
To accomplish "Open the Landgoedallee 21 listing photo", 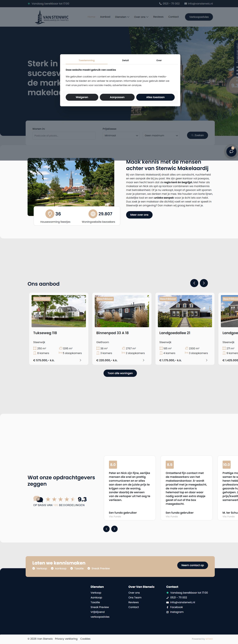I will point(185,311).
